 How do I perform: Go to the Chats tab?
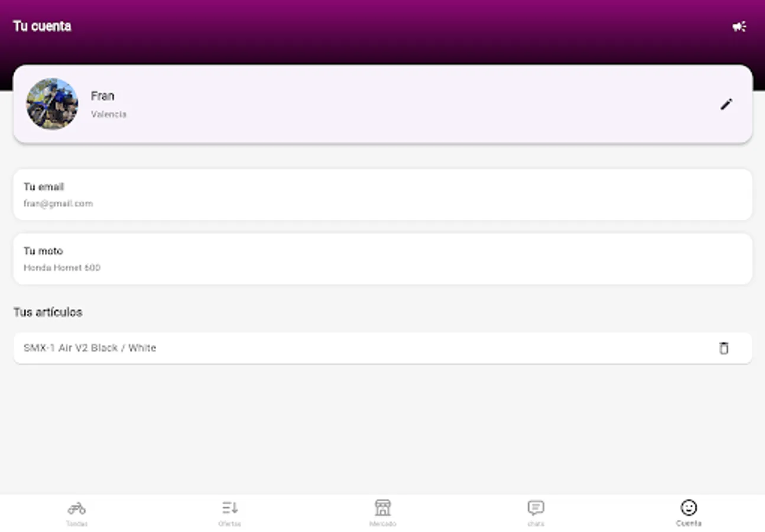(x=535, y=512)
